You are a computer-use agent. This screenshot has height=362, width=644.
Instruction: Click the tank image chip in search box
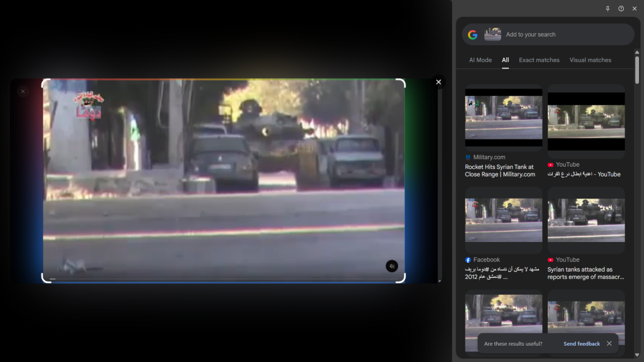[x=492, y=35]
